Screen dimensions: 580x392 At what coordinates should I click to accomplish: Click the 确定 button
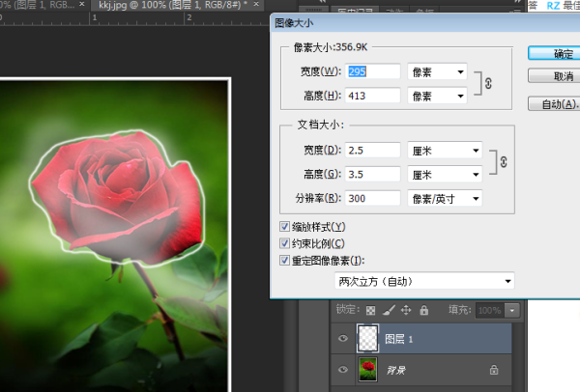(554, 53)
